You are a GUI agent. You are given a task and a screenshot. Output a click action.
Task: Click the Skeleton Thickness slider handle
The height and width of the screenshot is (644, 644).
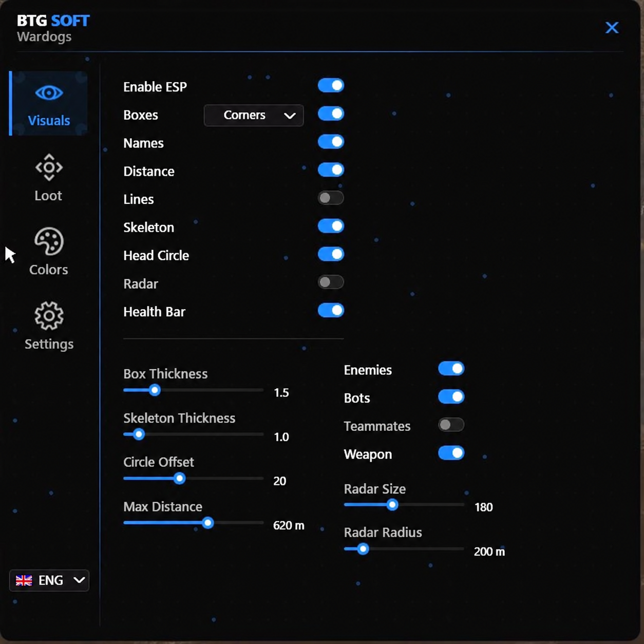139,434
